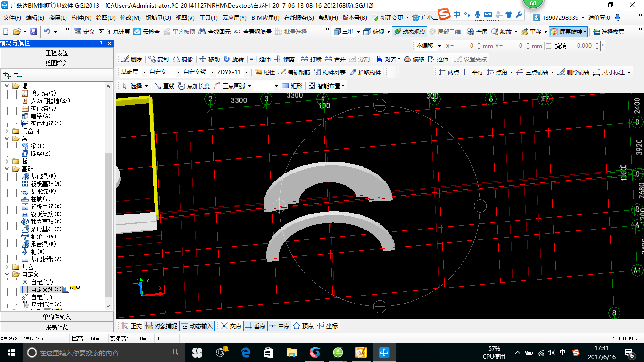Click the 删除 (delete) tool icon

point(131,59)
